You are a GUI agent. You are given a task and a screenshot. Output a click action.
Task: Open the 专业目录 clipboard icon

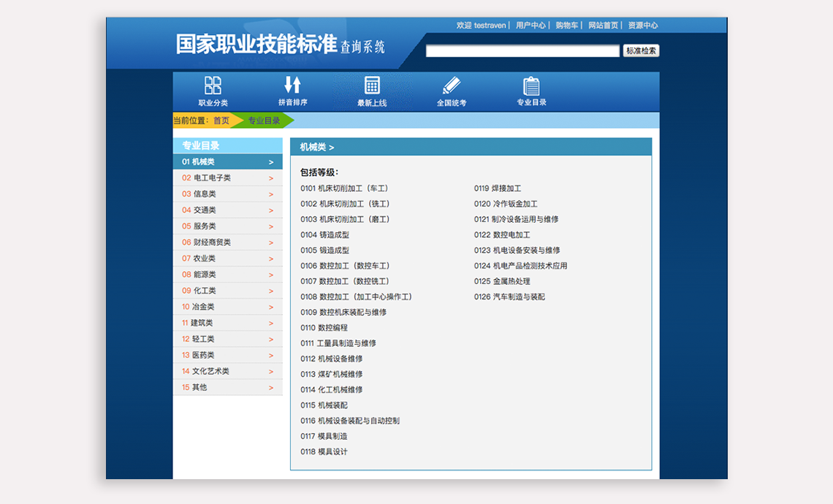[531, 86]
